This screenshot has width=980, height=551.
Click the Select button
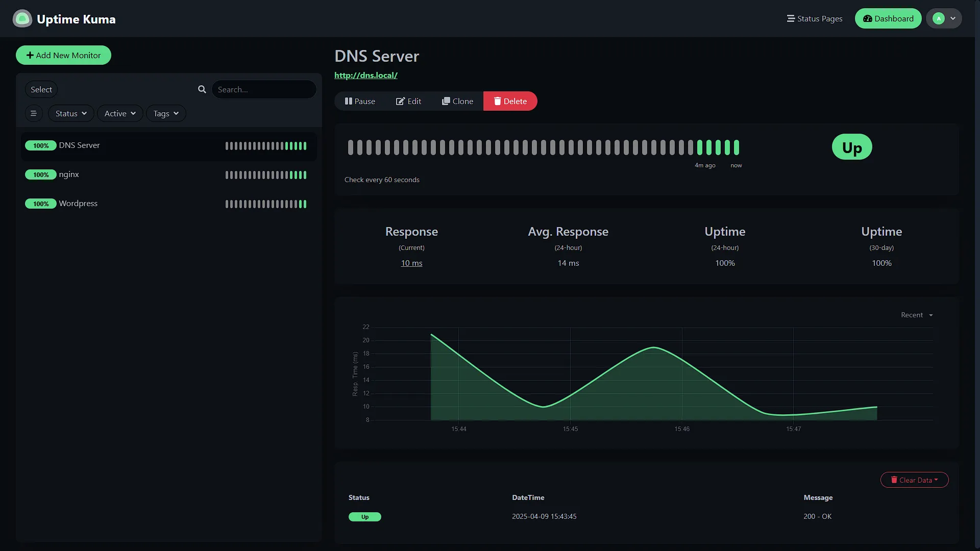point(41,89)
